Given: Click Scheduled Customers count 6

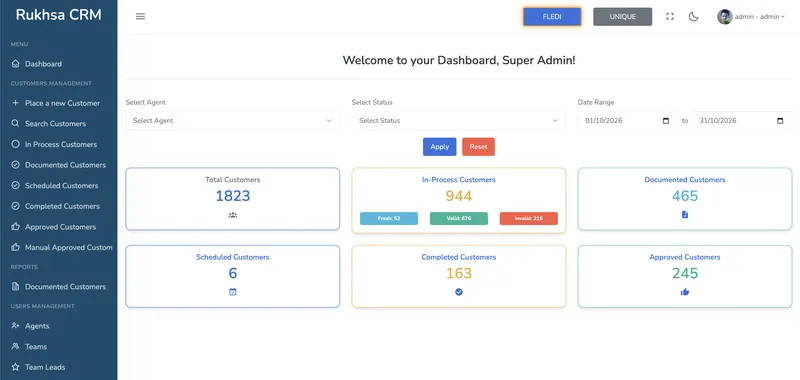Looking at the screenshot, I should click(x=233, y=273).
